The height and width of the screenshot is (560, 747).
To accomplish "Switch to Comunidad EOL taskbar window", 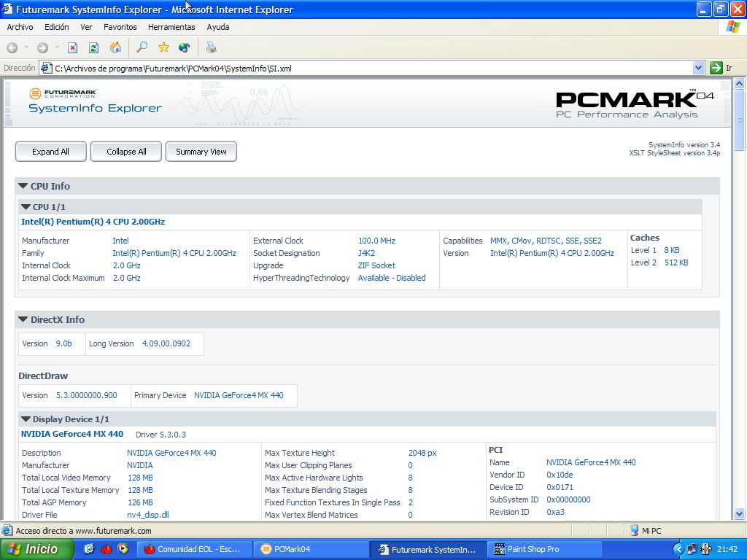I will click(193, 549).
